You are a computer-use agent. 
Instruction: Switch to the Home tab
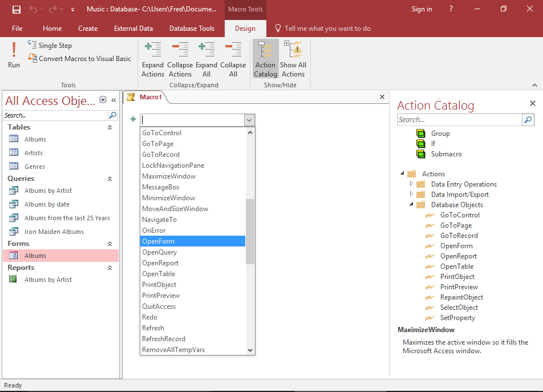coord(52,29)
